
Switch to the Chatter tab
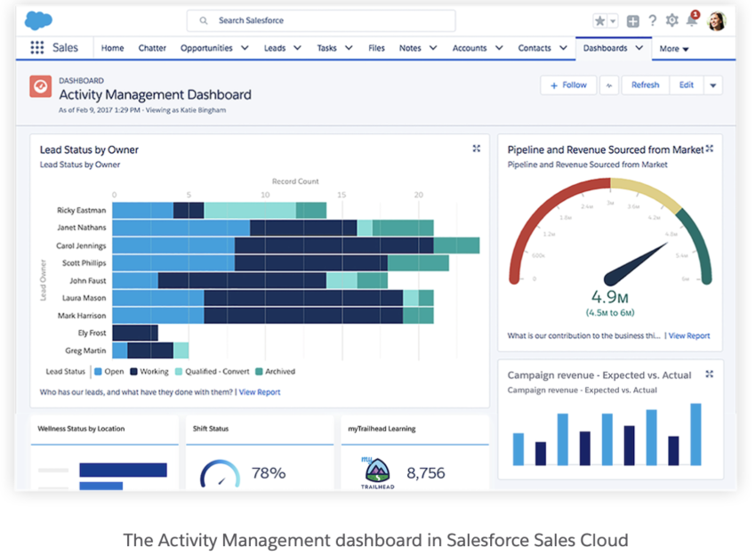click(152, 48)
